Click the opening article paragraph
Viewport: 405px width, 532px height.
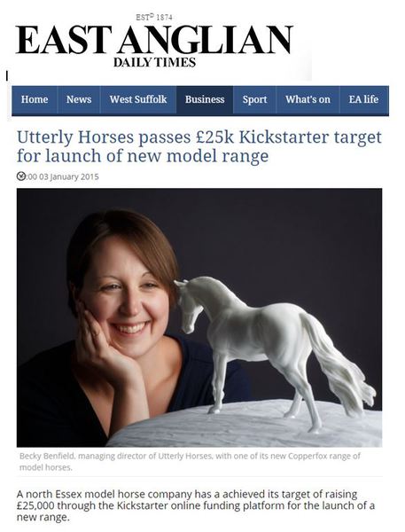click(196, 505)
